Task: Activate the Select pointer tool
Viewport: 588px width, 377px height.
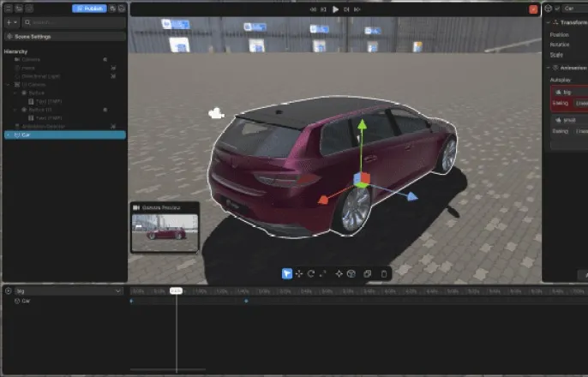Action: pos(287,273)
